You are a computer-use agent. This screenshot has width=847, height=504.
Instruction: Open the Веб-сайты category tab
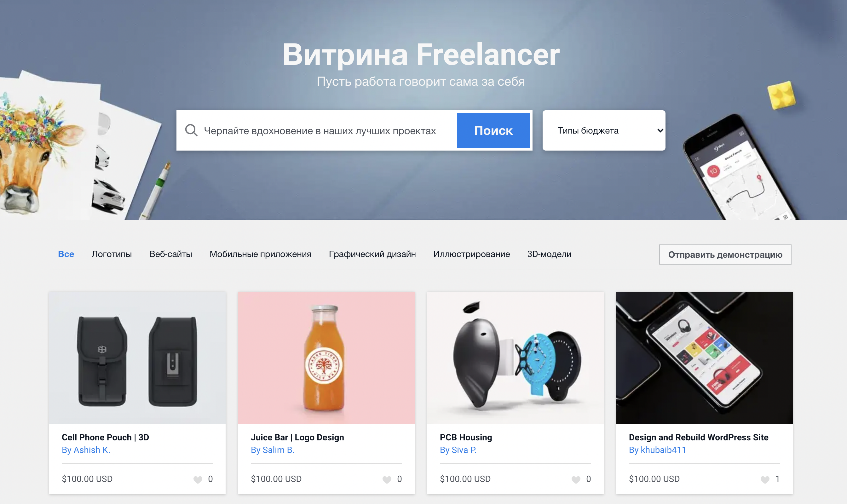click(x=170, y=254)
